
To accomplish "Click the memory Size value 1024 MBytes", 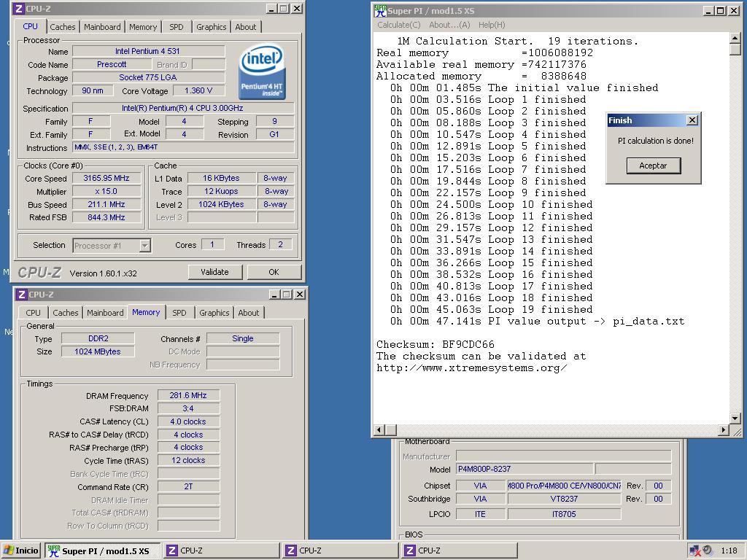I will tap(98, 351).
